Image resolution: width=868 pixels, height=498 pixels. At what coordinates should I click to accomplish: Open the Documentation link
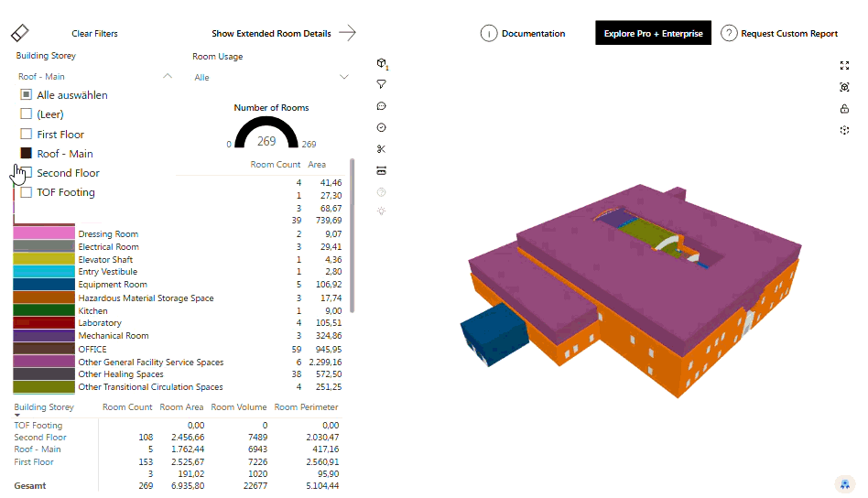[x=533, y=33]
